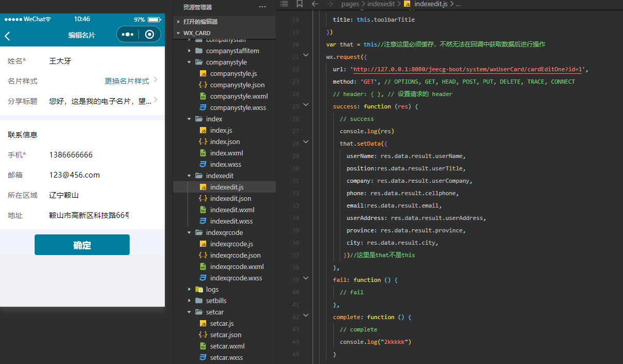Navigate forward with the editor right arrow

[x=330, y=4]
